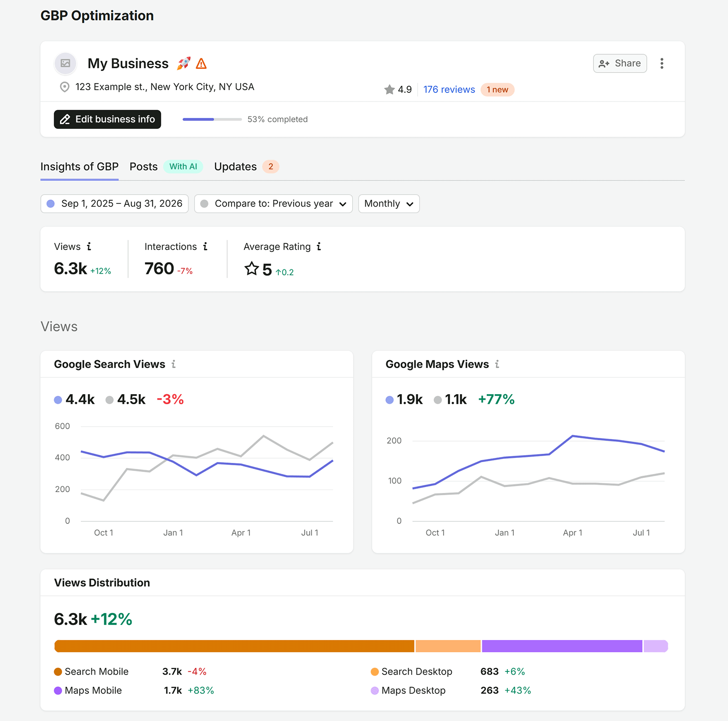Expand the Compare to: Previous year dropdown
The width and height of the screenshot is (728, 721).
coord(273,203)
